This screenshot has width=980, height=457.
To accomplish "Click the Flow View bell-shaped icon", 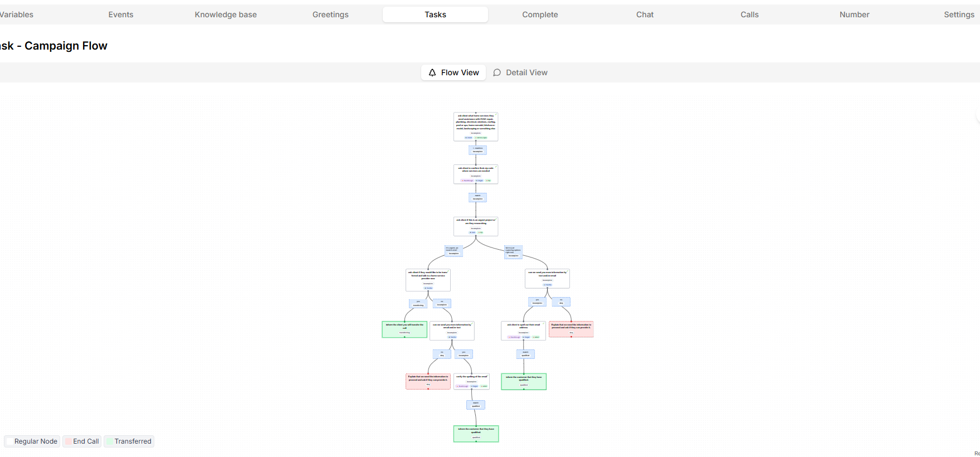I will coord(432,72).
